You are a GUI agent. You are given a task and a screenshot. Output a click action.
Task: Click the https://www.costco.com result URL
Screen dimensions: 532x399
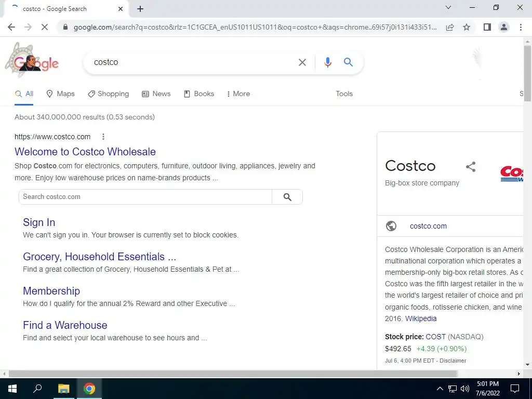(52, 137)
